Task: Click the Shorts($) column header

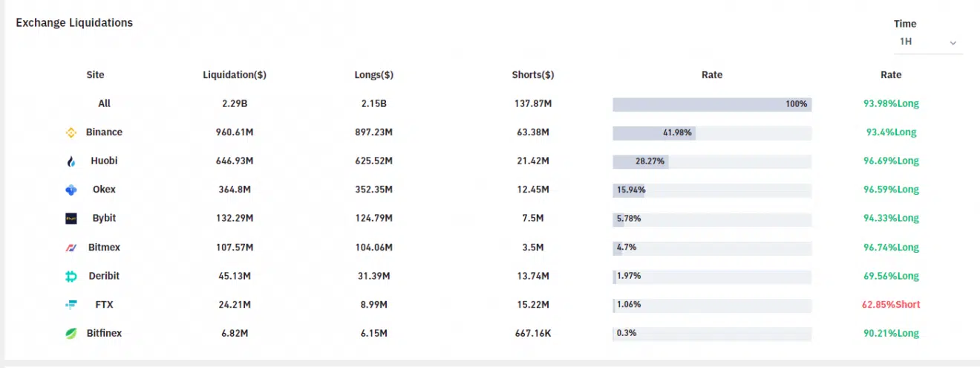Action: [x=533, y=75]
